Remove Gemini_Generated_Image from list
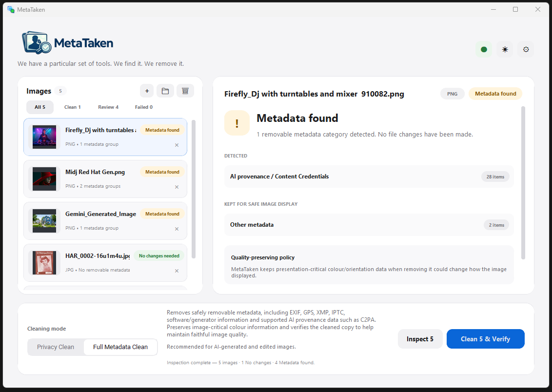 click(177, 229)
